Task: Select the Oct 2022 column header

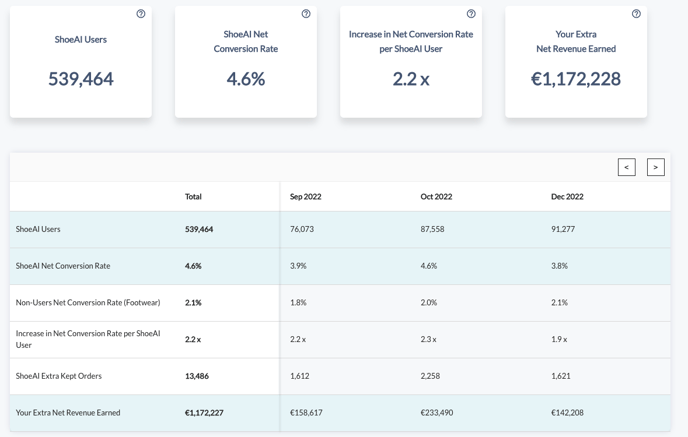Action: (x=436, y=197)
